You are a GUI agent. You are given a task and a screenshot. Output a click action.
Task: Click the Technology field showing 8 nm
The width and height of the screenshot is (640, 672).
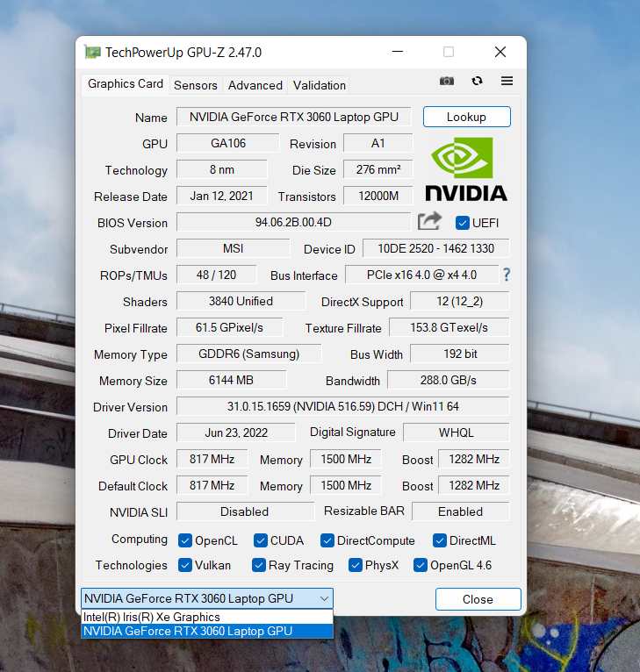tap(222, 169)
